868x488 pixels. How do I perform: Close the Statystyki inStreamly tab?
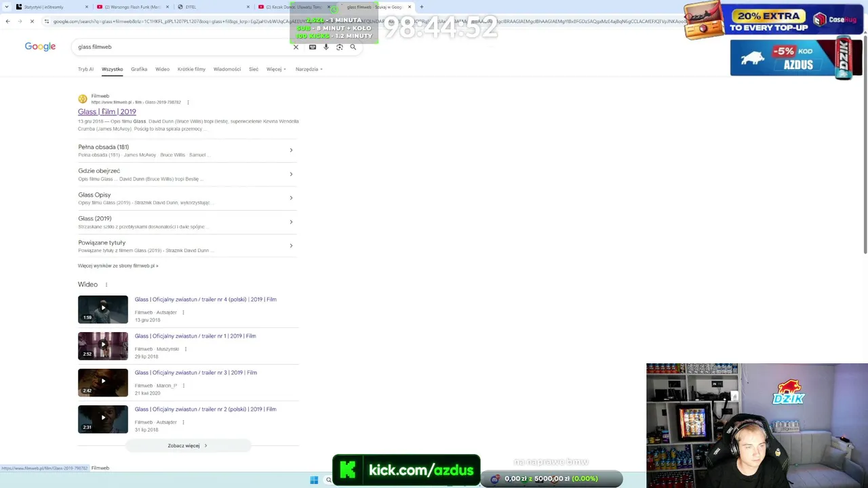pos(87,7)
